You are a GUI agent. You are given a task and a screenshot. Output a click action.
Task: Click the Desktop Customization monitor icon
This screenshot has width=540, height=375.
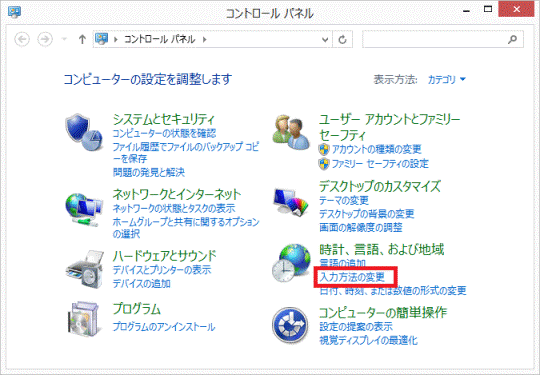(x=291, y=202)
